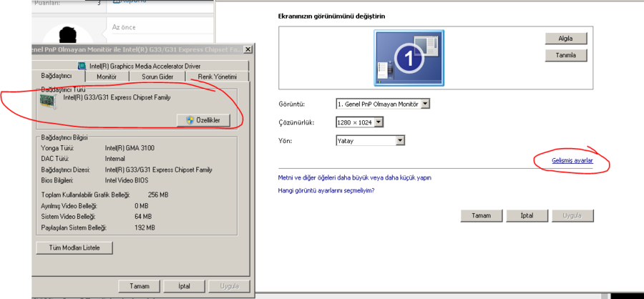Click İptal in the screen resolution window
The height and width of the screenshot is (299, 644).
pyautogui.click(x=527, y=215)
